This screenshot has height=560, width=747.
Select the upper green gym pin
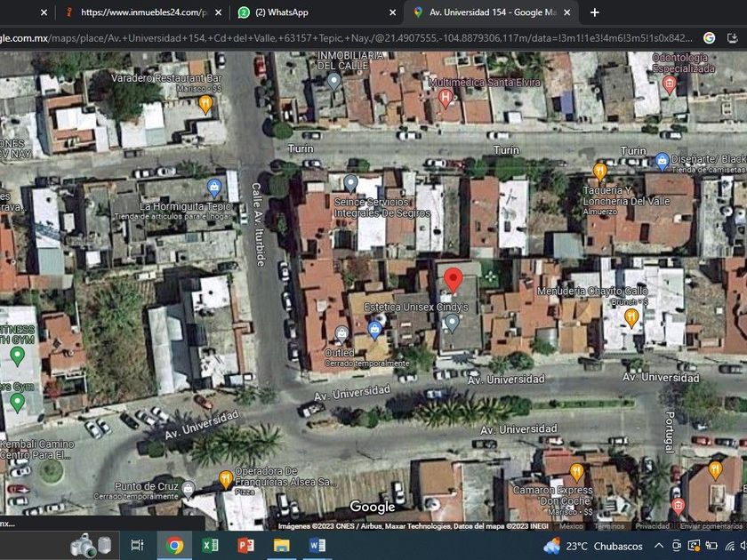click(x=18, y=356)
